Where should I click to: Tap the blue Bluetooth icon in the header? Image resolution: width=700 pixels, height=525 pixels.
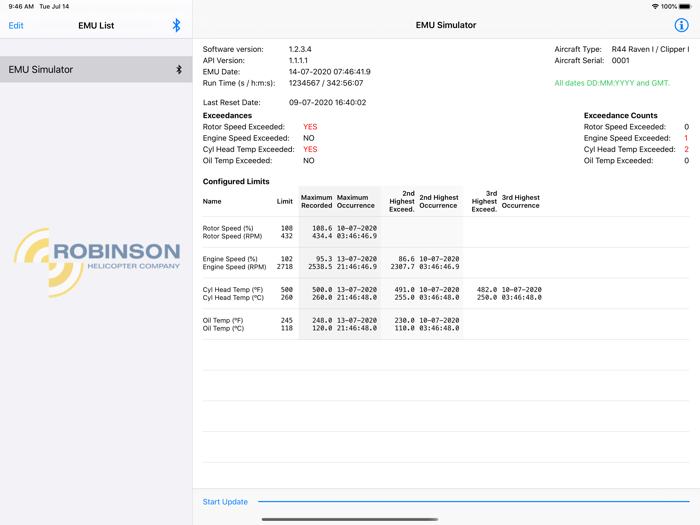[176, 25]
